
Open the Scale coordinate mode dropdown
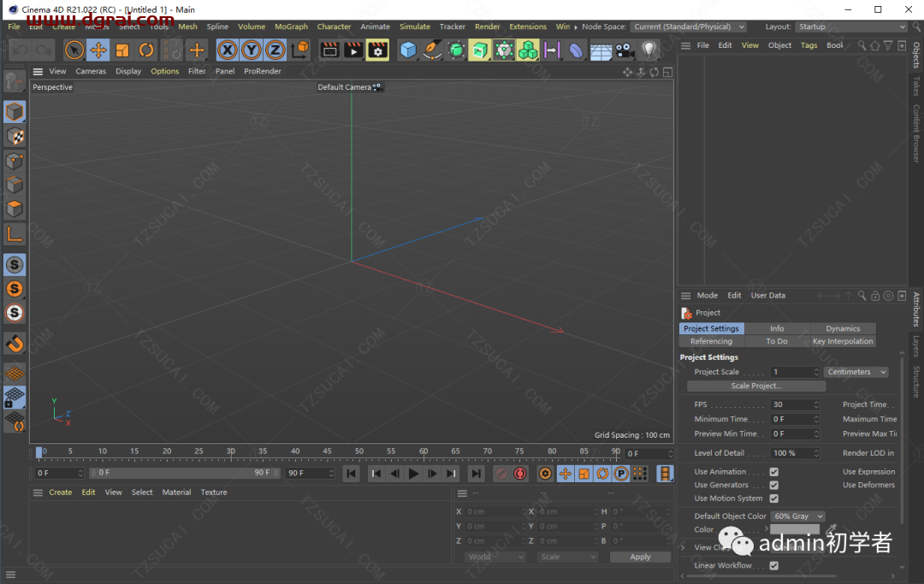pos(567,557)
